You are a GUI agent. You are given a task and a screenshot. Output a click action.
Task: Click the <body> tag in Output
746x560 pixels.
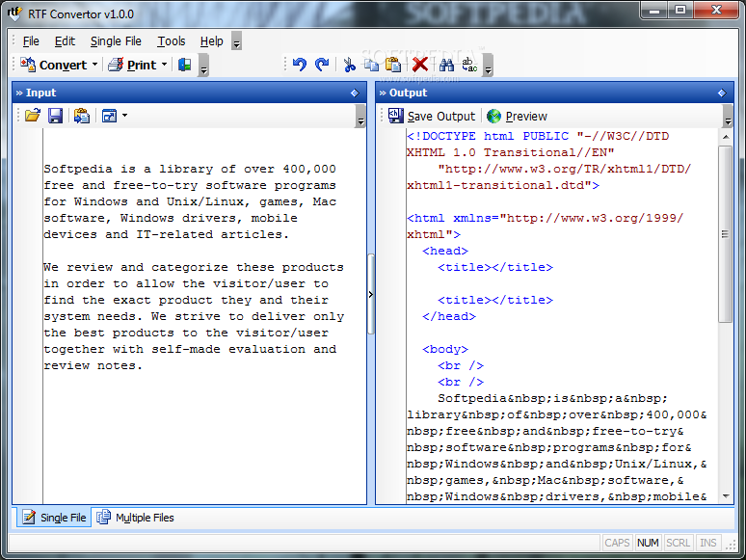tap(445, 349)
